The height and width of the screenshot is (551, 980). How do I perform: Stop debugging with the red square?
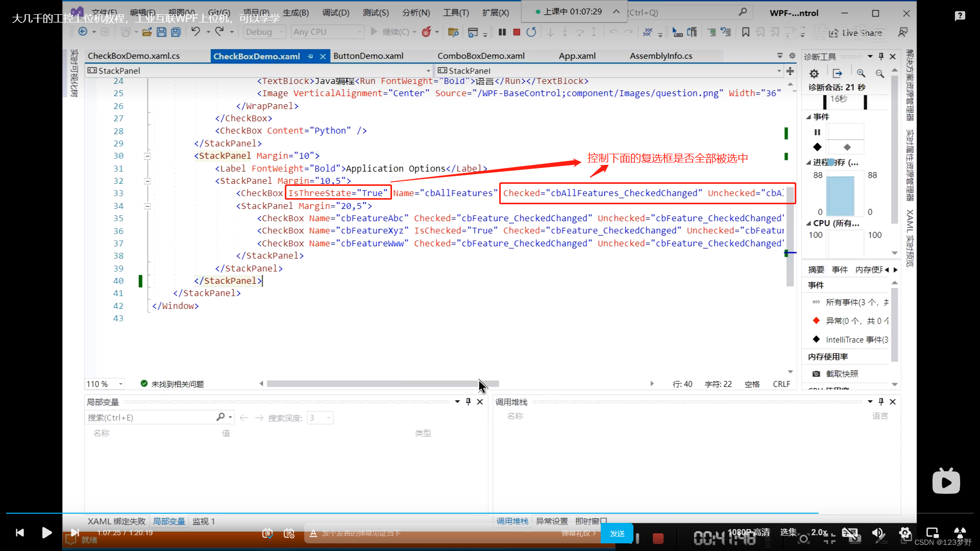tap(517, 32)
